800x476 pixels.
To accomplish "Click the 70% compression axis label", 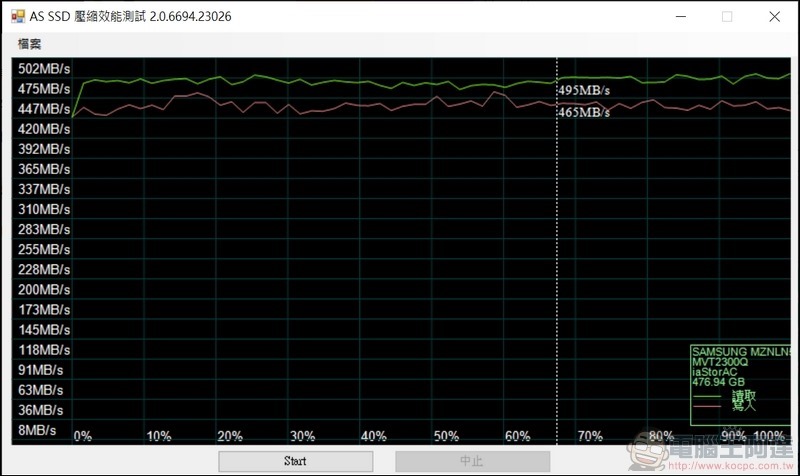I will 590,436.
